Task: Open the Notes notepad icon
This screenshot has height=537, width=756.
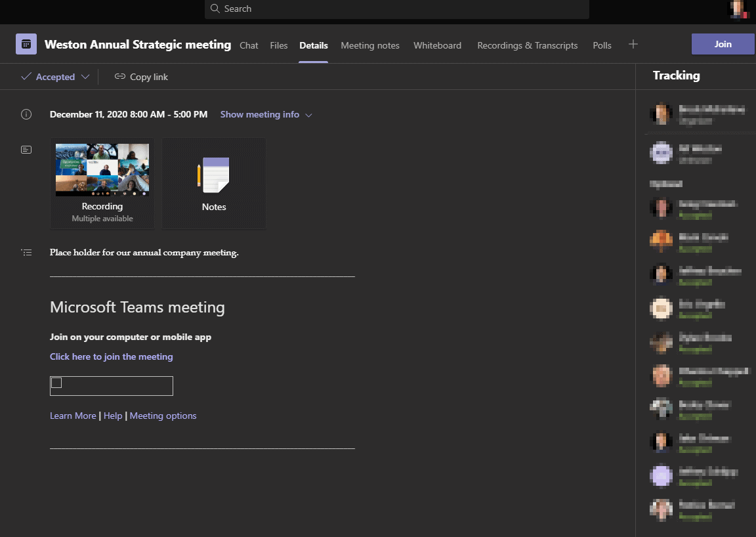Action: tap(213, 175)
